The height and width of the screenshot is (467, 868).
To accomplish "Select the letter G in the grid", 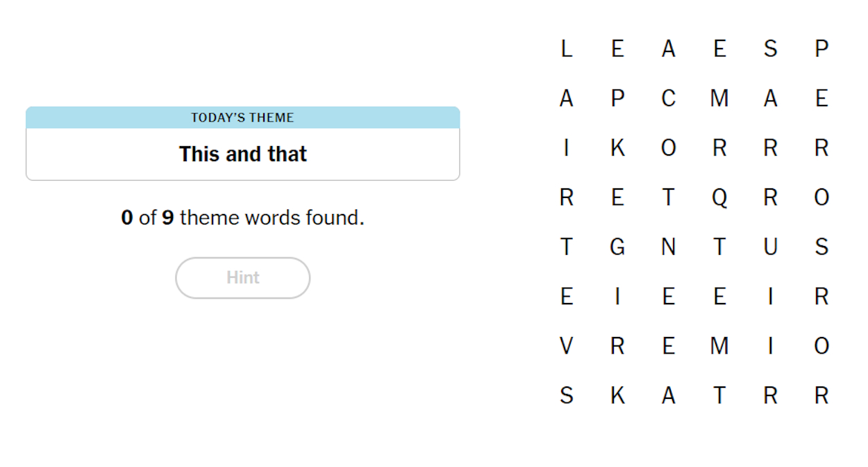I will click(x=617, y=247).
